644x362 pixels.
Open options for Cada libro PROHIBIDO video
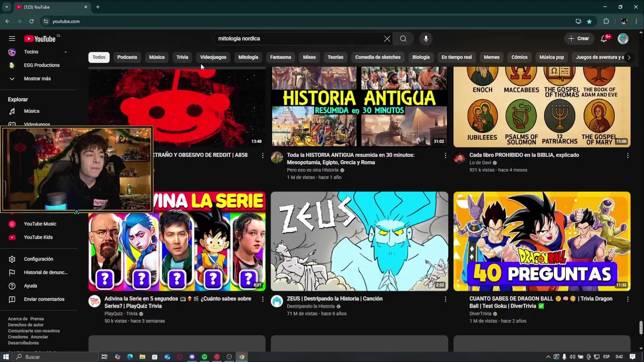click(x=627, y=155)
